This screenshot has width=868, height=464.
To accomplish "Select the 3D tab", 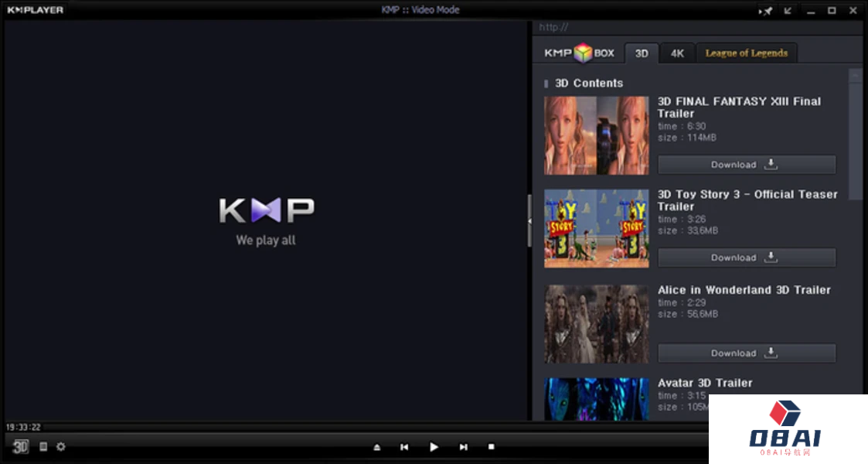I will tap(642, 53).
